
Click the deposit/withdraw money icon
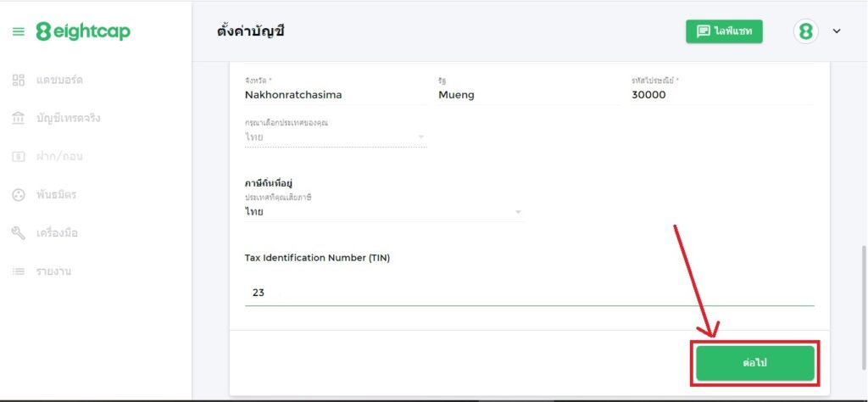19,157
